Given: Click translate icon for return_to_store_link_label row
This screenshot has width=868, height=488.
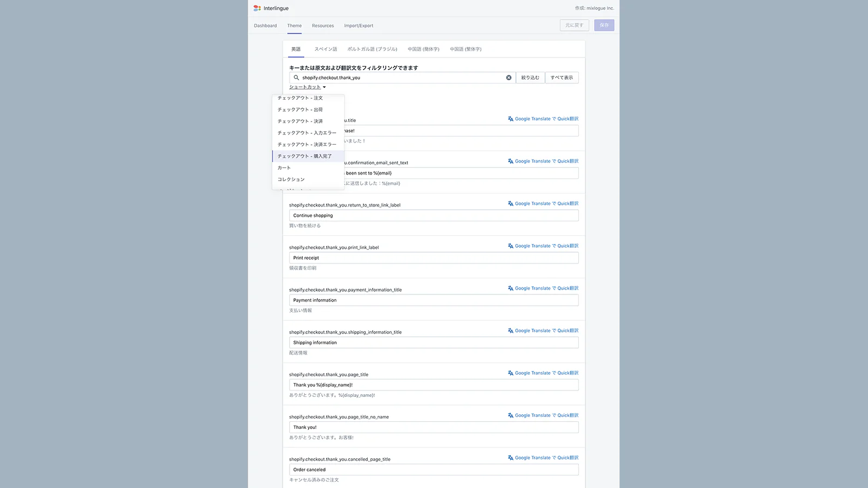Looking at the screenshot, I should point(510,203).
